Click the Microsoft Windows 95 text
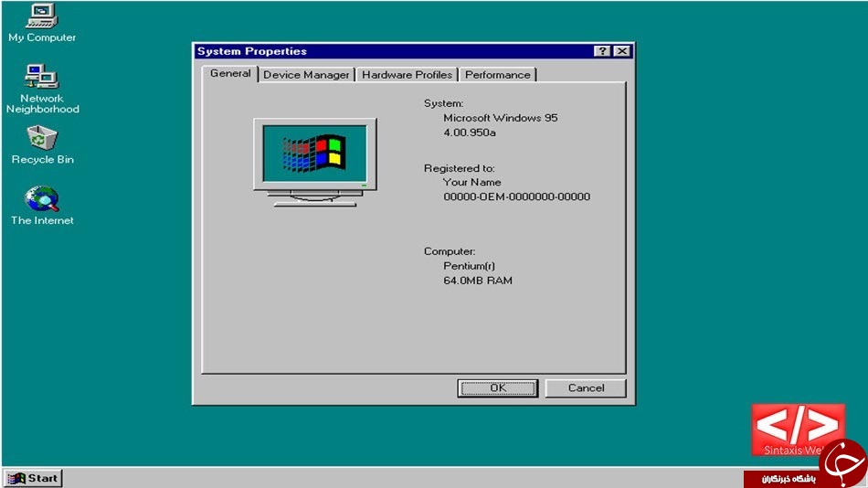The width and height of the screenshot is (868, 488). pyautogui.click(x=501, y=118)
